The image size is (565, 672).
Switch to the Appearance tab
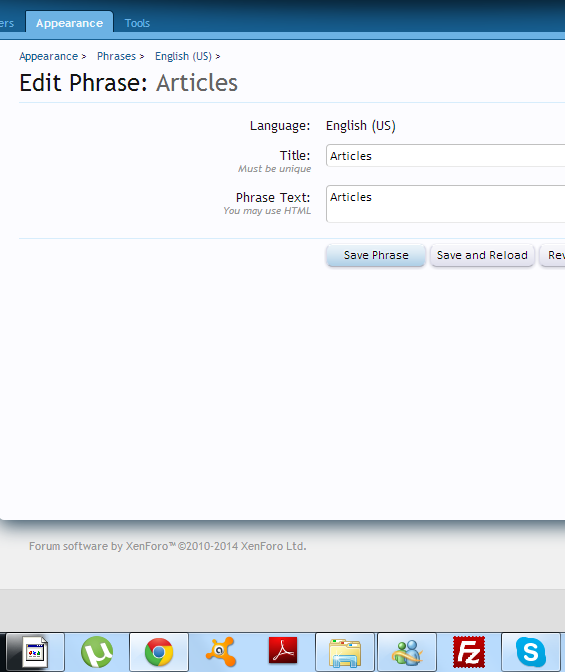click(69, 23)
